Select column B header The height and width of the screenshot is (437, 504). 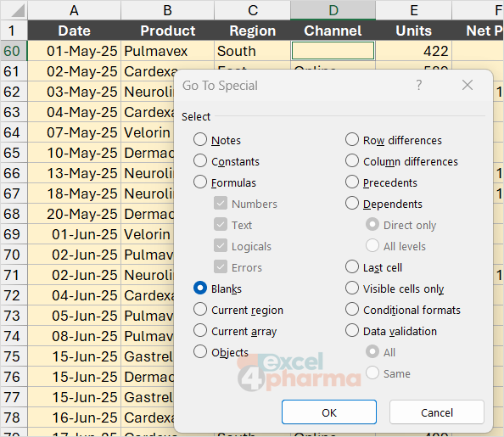[x=167, y=10]
